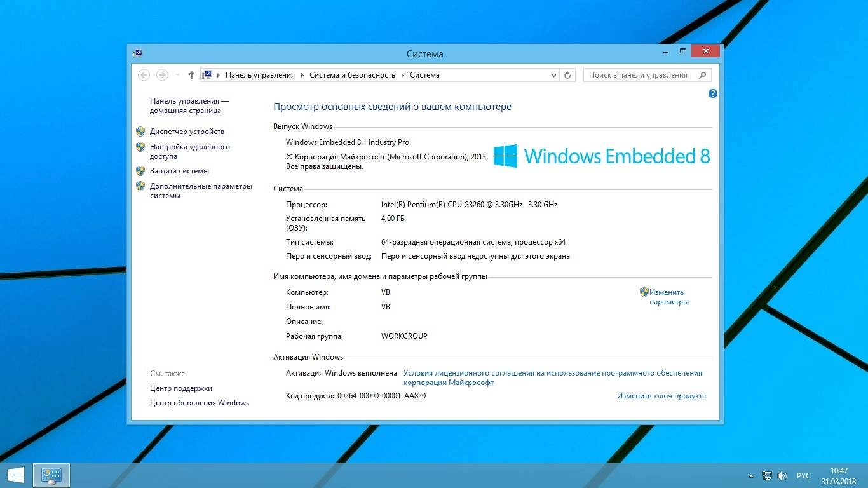The image size is (868, 488).
Task: Open 'Система и безопасность' breadcrumb
Action: (x=352, y=75)
